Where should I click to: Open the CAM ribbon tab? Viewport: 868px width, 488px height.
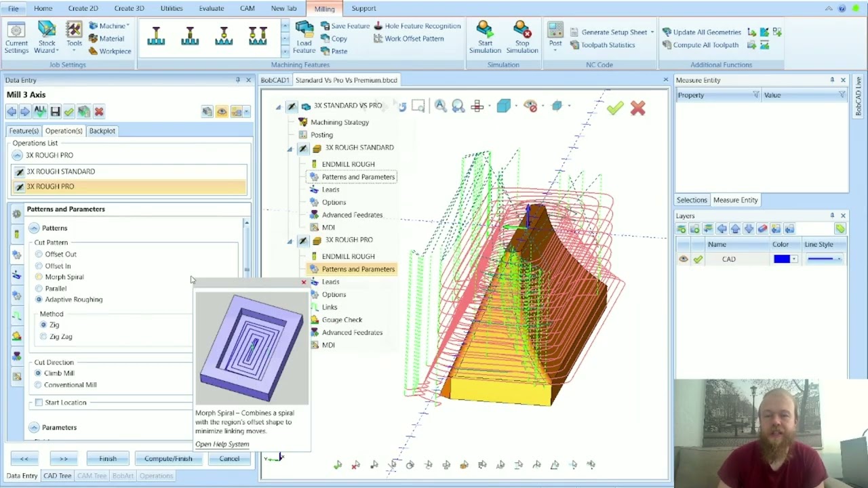(x=247, y=8)
